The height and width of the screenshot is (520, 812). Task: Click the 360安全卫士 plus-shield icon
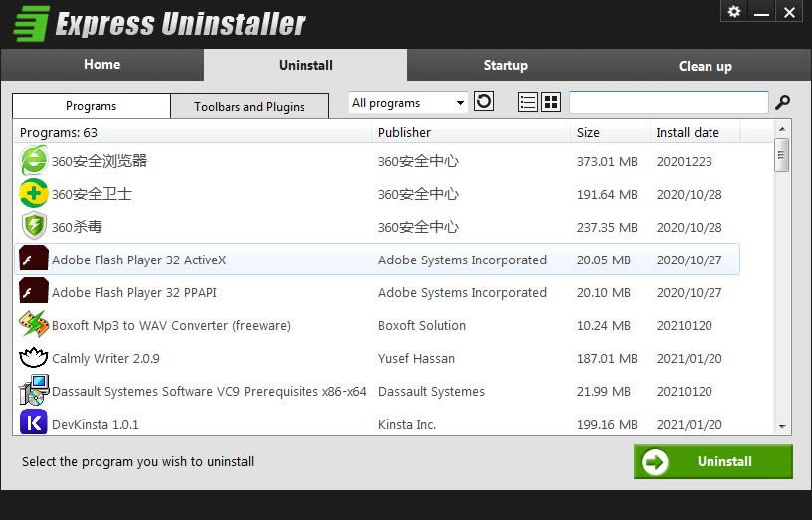click(34, 194)
